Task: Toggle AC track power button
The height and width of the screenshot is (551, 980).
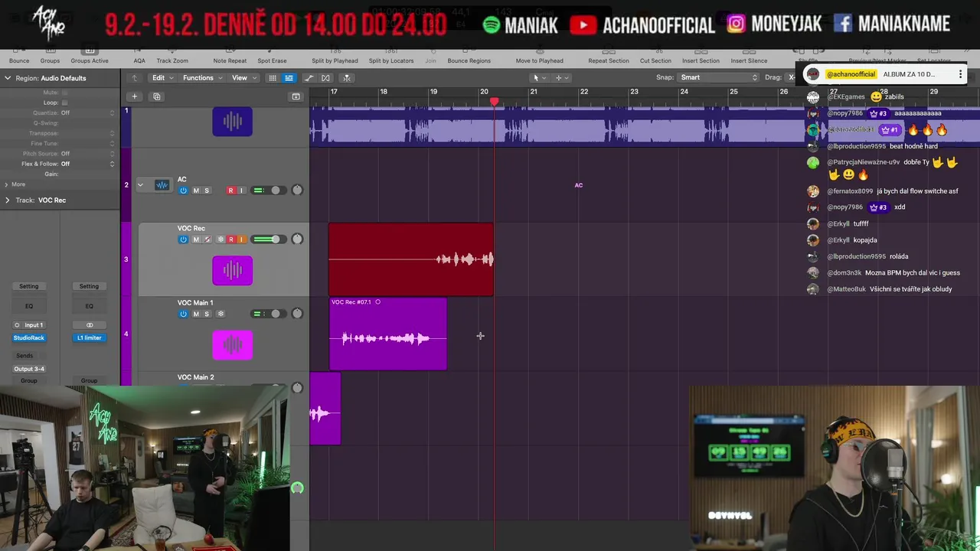Action: click(x=183, y=191)
